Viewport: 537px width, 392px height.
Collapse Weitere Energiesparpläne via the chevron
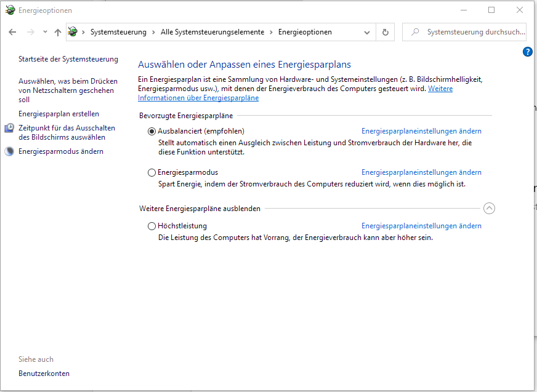coord(490,209)
